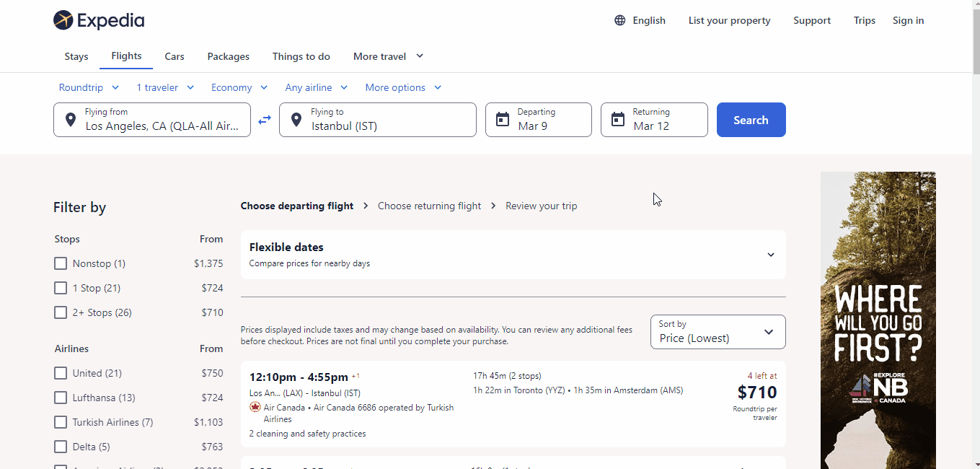Screen dimensions: 980x469
Task: Click Choose returning flight step
Action: (x=429, y=206)
